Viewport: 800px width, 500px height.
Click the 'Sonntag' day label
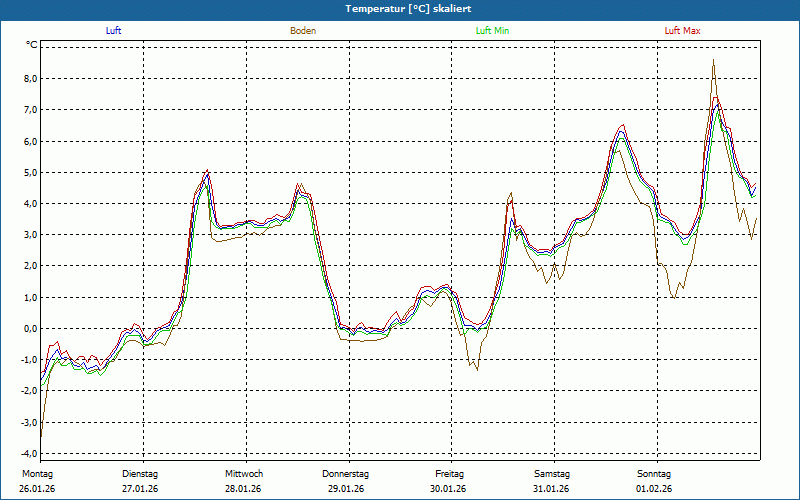[x=654, y=473]
